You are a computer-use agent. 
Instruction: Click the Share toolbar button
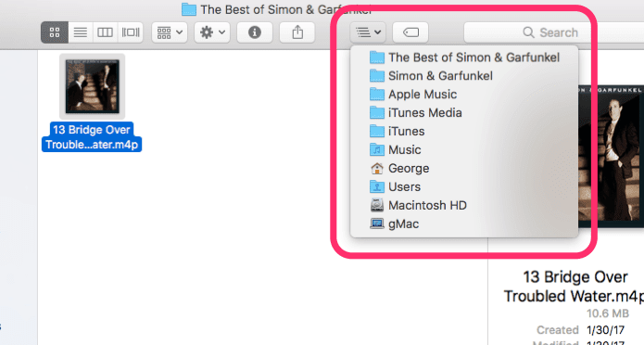[297, 32]
